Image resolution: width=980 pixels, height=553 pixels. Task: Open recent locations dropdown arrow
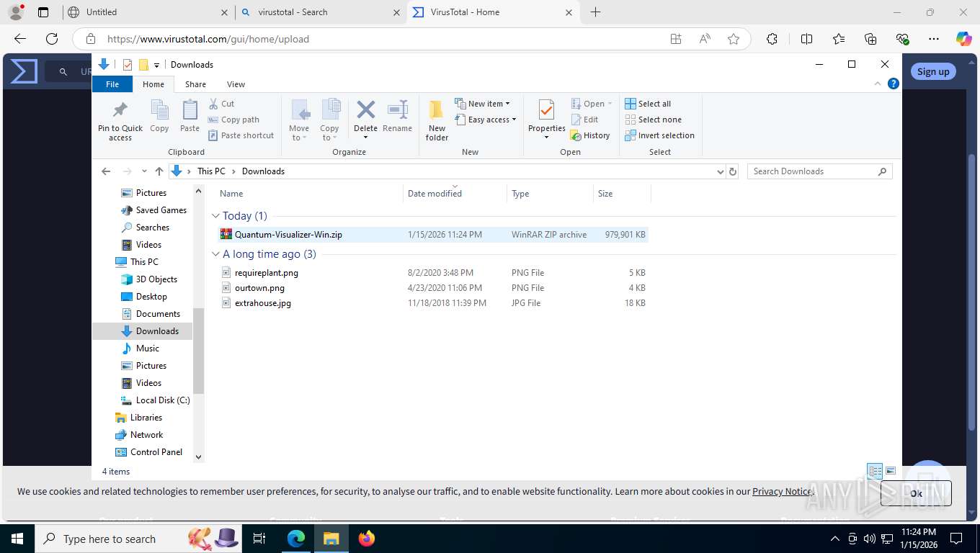144,171
